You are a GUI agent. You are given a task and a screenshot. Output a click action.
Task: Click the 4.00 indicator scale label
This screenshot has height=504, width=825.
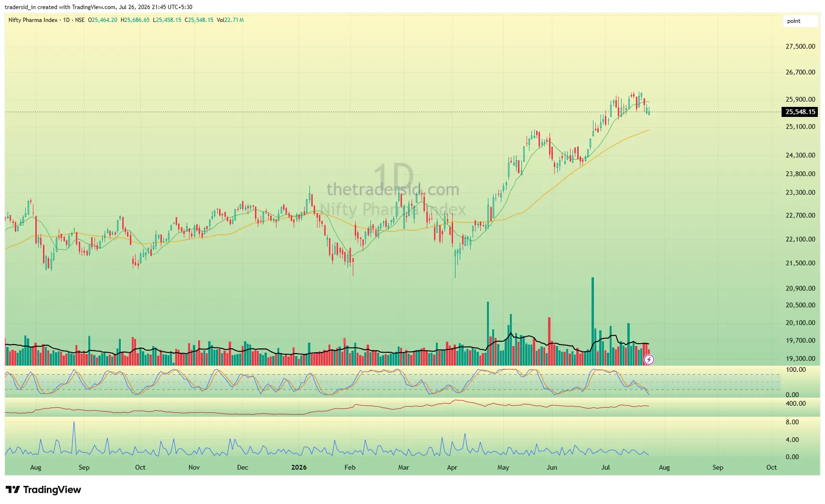pos(793,440)
